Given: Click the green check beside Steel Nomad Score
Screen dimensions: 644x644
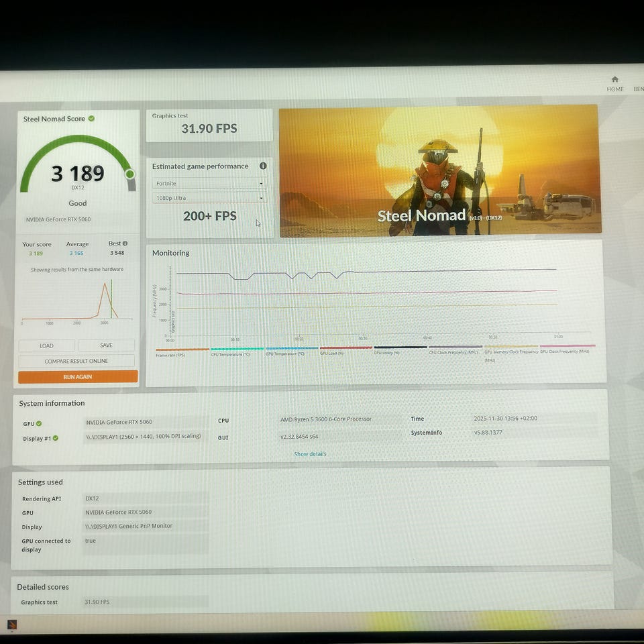Looking at the screenshot, I should (x=92, y=118).
